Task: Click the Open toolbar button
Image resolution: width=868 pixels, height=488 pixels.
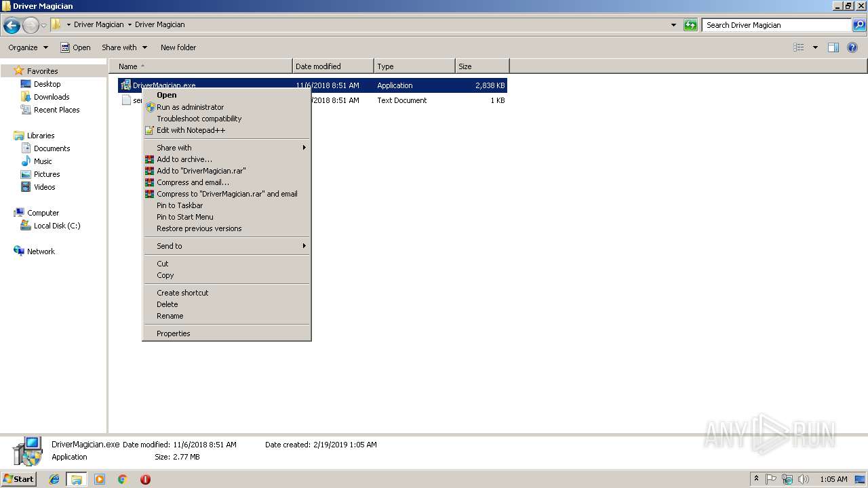Action: (75, 47)
